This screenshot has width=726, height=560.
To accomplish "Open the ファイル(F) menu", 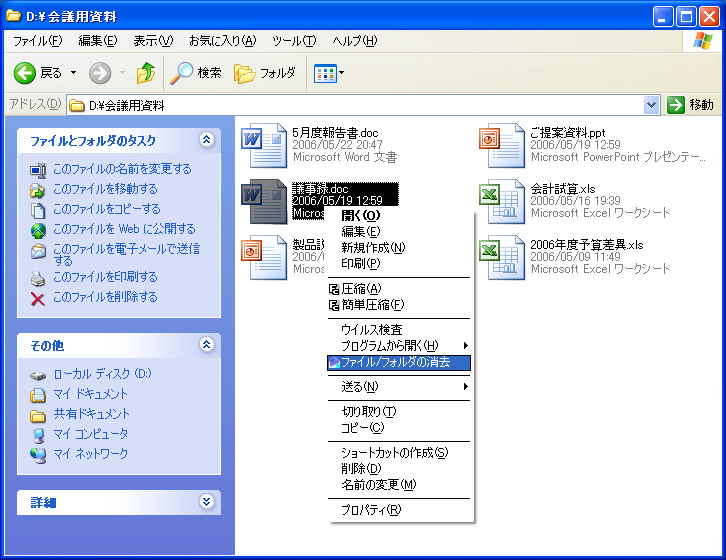I will point(38,41).
